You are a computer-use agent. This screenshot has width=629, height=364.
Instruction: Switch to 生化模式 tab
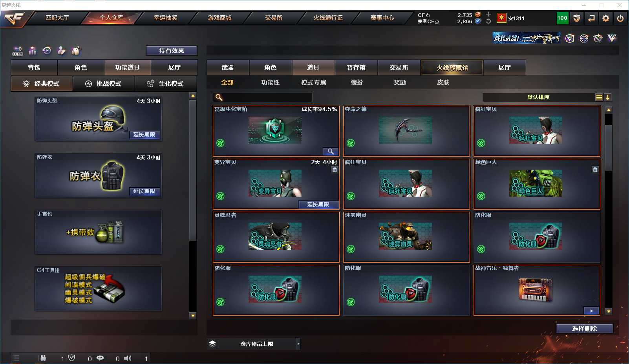(x=166, y=84)
